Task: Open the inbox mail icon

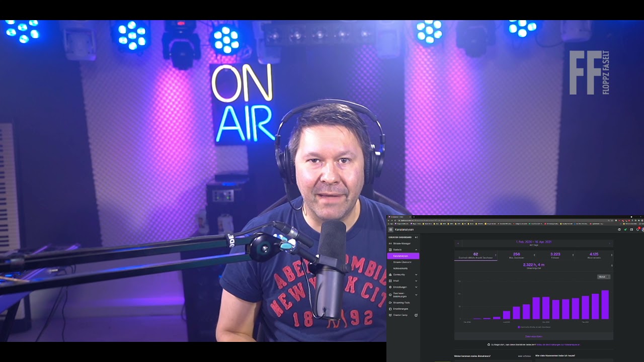Action: (x=631, y=230)
